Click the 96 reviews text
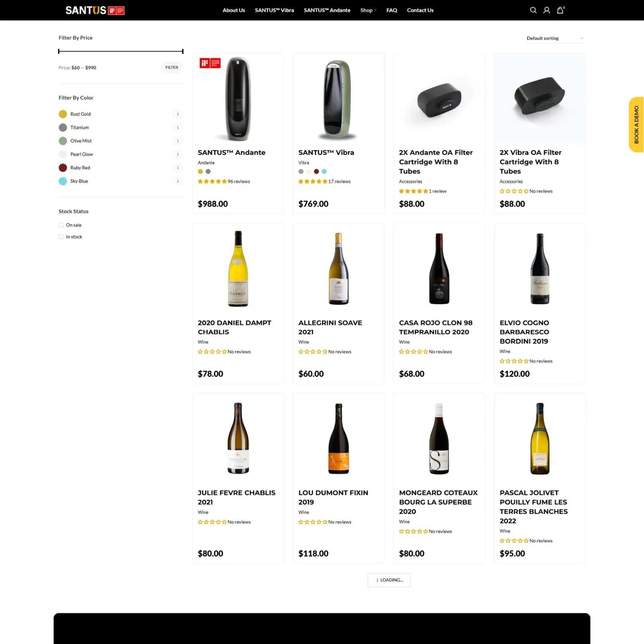Viewport: 644px width, 644px height. [x=239, y=182]
